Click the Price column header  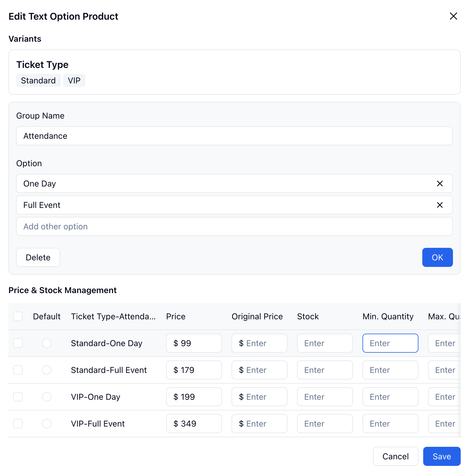point(176,316)
